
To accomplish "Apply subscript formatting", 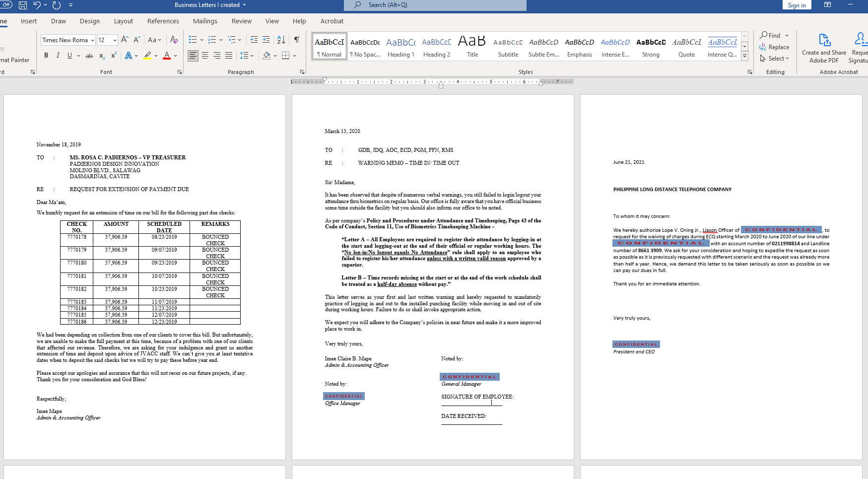I will point(102,56).
